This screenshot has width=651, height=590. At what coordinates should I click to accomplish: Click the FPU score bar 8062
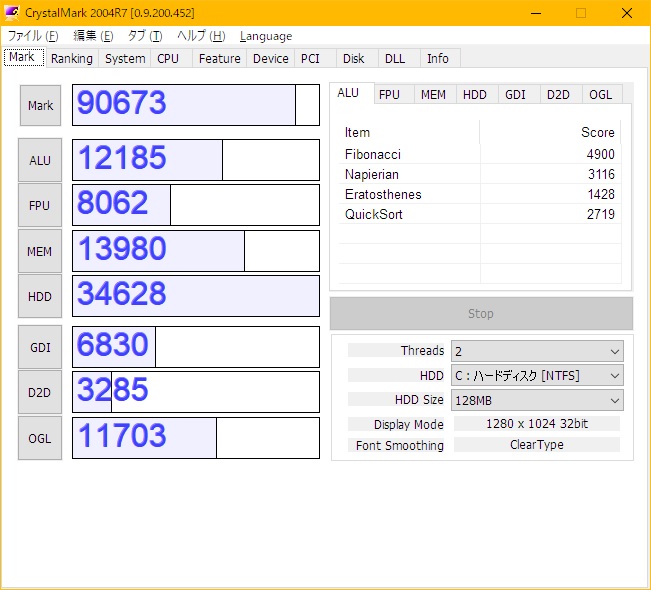click(196, 205)
